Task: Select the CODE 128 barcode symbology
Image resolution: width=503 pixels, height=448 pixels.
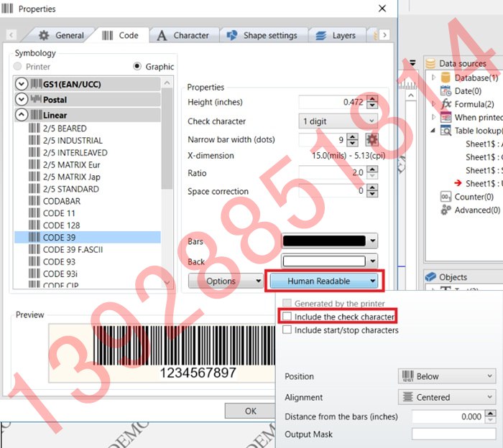Action: pyautogui.click(x=61, y=225)
